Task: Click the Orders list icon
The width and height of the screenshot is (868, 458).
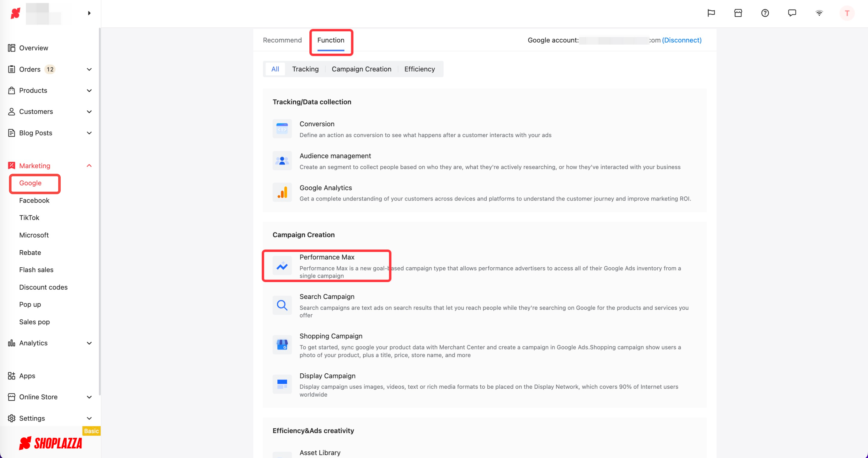Action: coord(12,69)
